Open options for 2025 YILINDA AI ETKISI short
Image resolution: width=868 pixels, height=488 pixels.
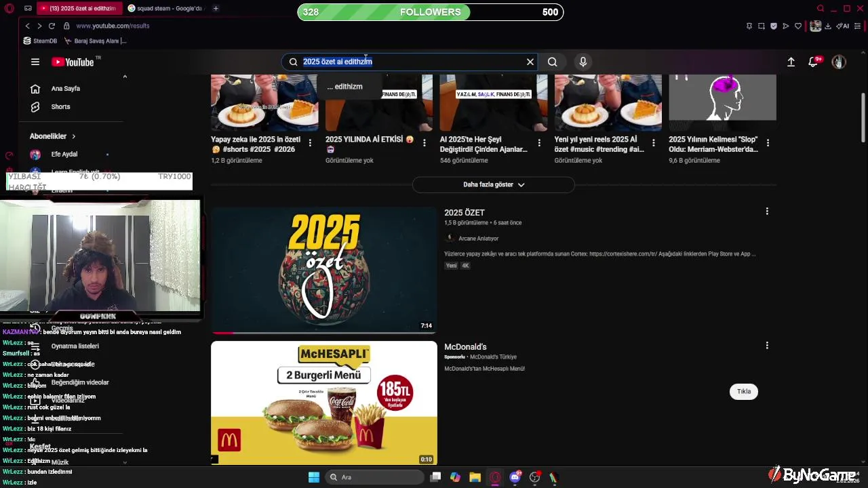(425, 143)
